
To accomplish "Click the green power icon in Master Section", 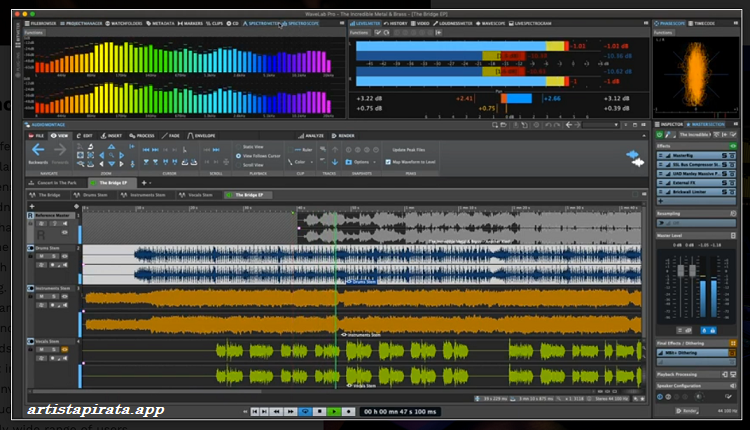I will point(660,135).
